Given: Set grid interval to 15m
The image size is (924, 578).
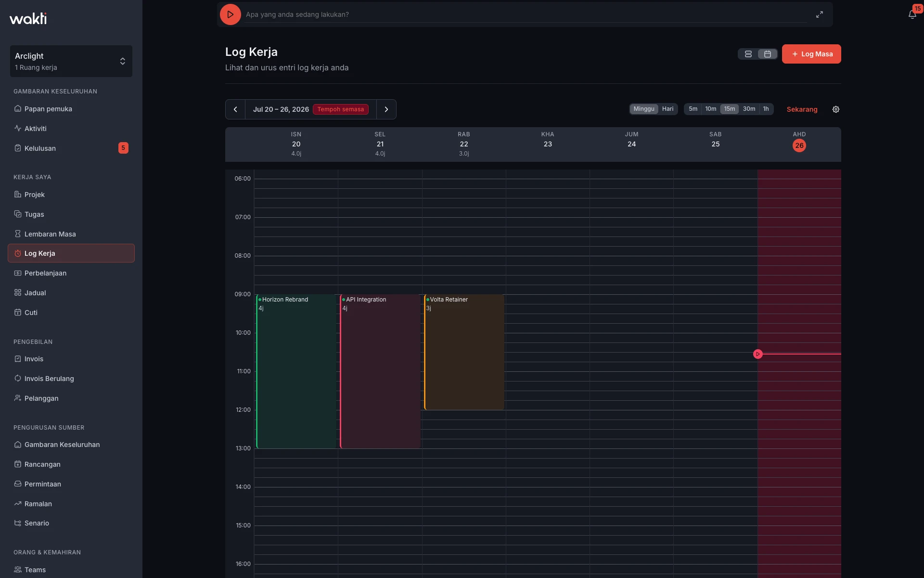Looking at the screenshot, I should pyautogui.click(x=730, y=109).
